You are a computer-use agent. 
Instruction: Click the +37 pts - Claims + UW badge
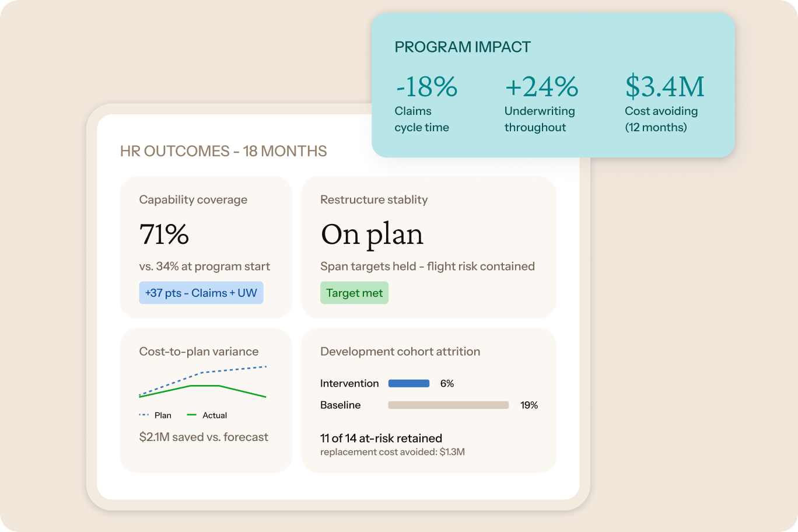pos(201,293)
